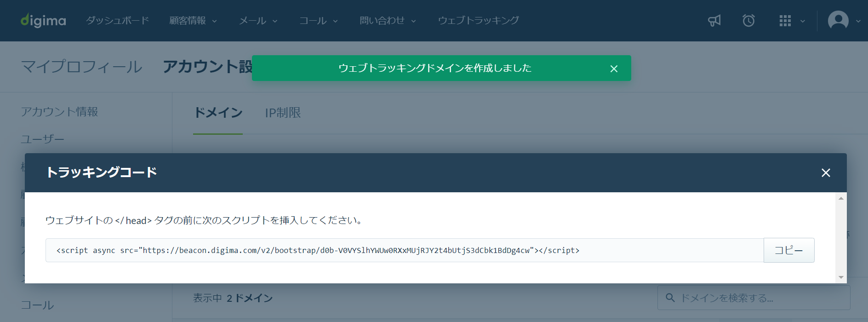The image size is (868, 322).
Task: Expand the コール top menu
Action: tap(319, 21)
